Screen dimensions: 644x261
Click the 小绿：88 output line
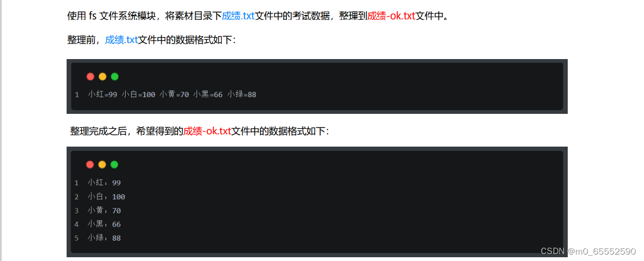pyautogui.click(x=104, y=238)
